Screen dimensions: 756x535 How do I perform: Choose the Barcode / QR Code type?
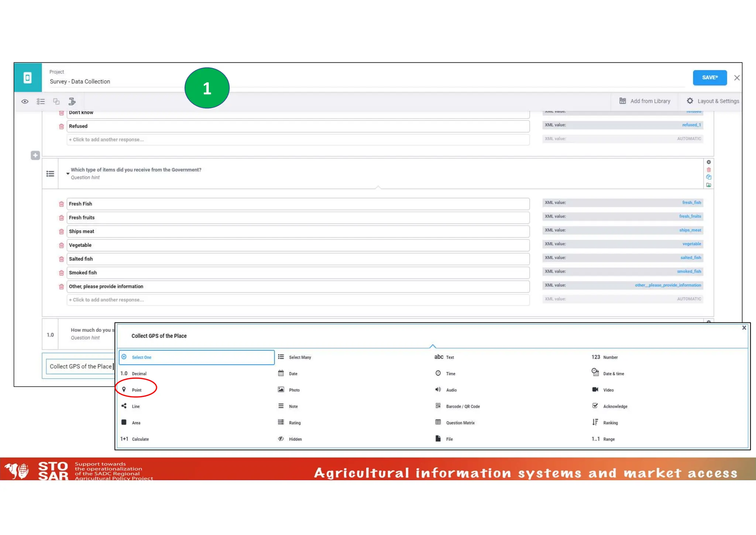pyautogui.click(x=463, y=406)
